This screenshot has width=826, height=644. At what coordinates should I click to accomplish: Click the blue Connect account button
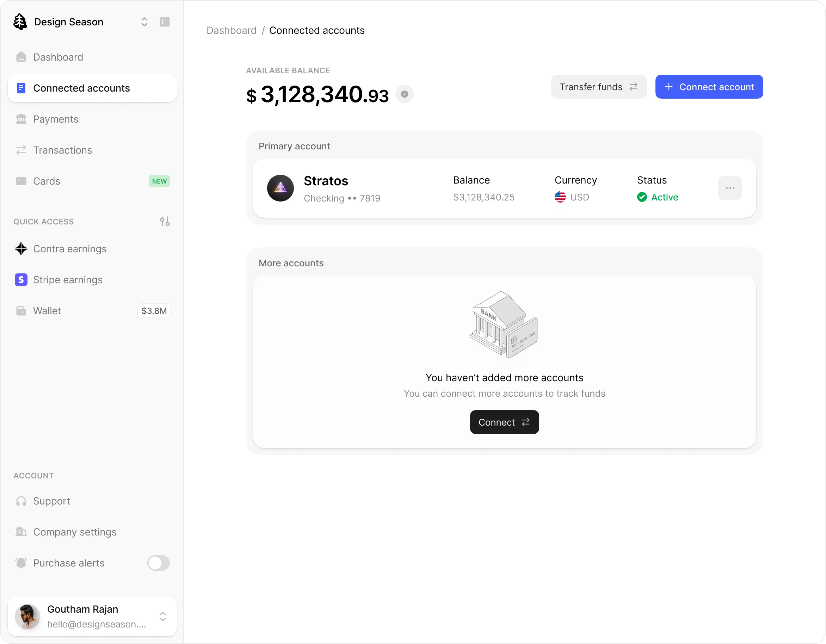tap(709, 87)
